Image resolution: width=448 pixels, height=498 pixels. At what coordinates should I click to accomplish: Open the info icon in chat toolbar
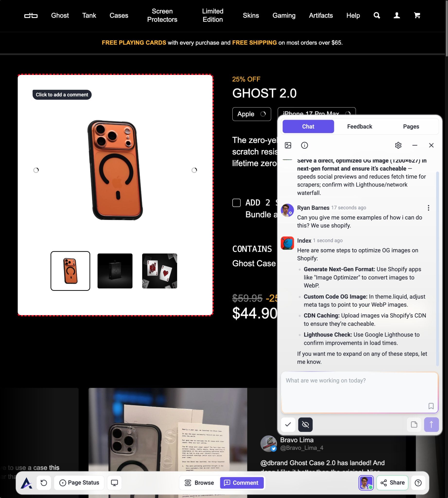pyautogui.click(x=304, y=145)
